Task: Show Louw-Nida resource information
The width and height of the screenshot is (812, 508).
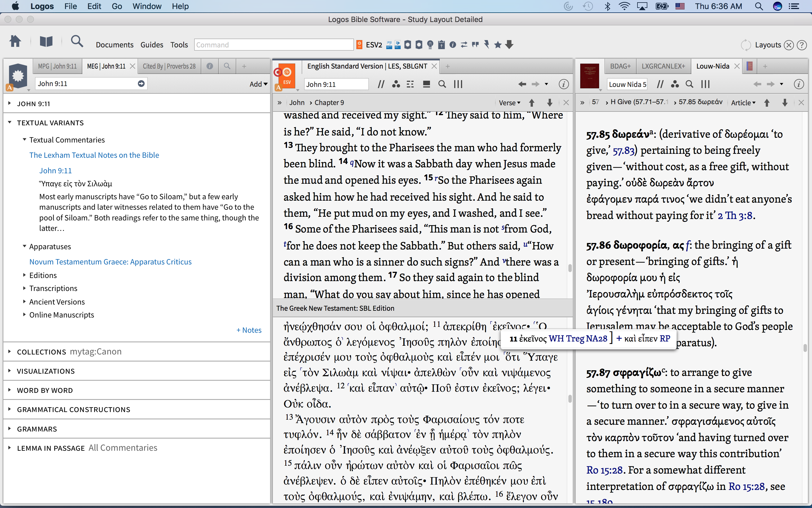Action: (x=799, y=84)
